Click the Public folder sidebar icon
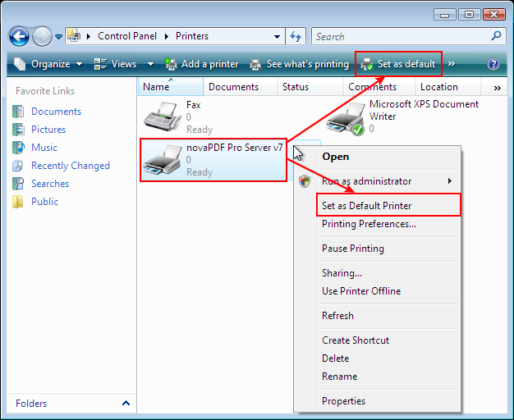This screenshot has height=420, width=514. tap(18, 202)
